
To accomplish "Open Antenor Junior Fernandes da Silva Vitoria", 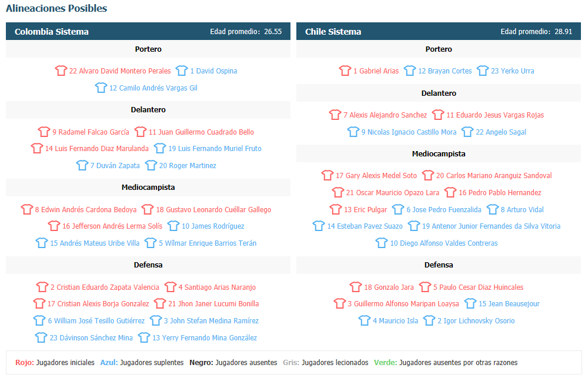I will tap(491, 226).
